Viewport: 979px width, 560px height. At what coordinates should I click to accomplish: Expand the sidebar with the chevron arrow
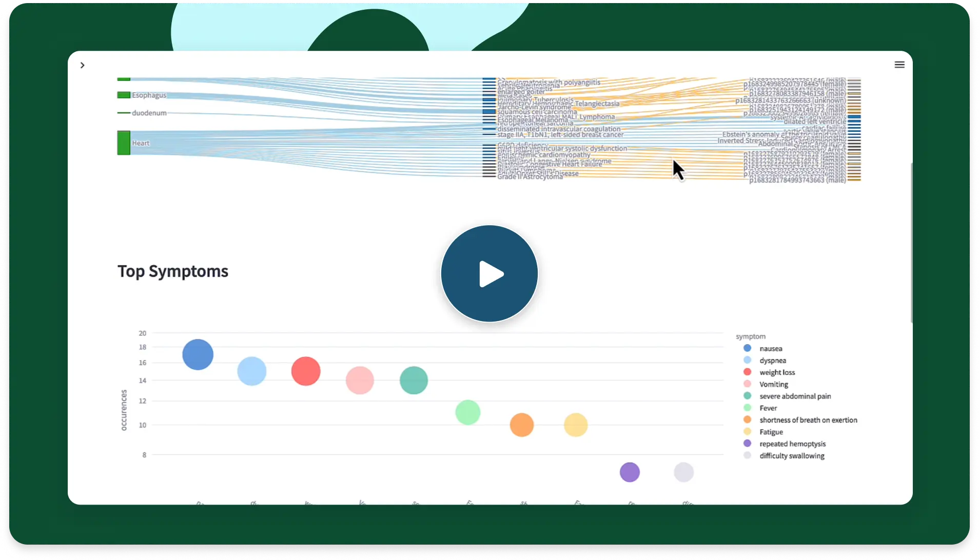(x=83, y=65)
